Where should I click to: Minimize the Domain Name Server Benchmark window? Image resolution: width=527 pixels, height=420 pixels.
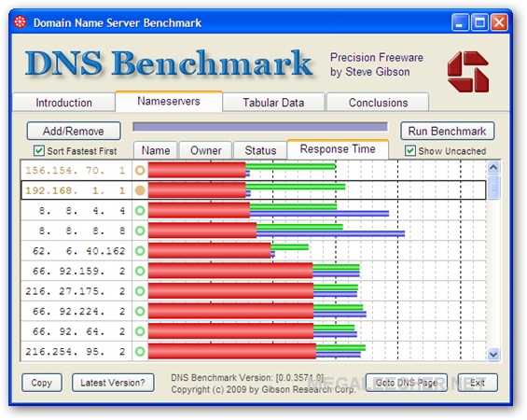coord(460,22)
